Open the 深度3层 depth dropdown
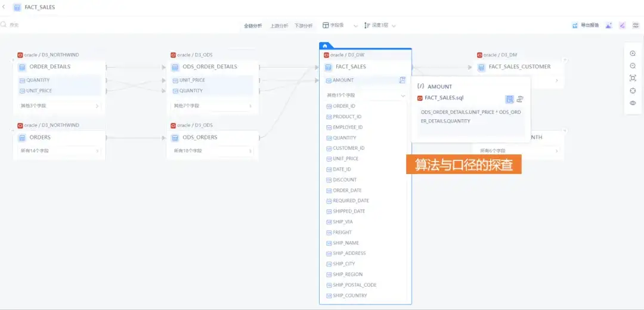Image resolution: width=644 pixels, height=310 pixels. point(380,26)
